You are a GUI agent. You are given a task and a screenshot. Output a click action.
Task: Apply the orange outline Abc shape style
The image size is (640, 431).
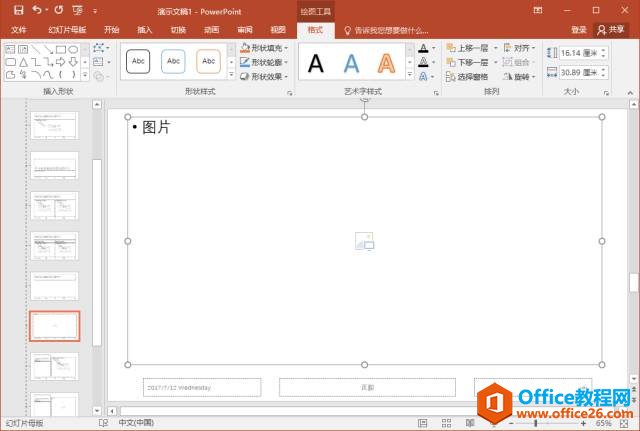208,61
